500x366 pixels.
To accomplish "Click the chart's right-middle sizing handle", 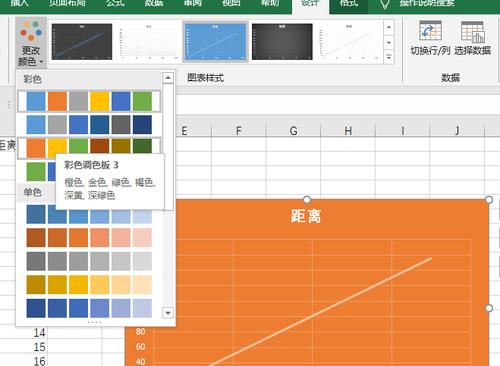I will tap(489, 308).
